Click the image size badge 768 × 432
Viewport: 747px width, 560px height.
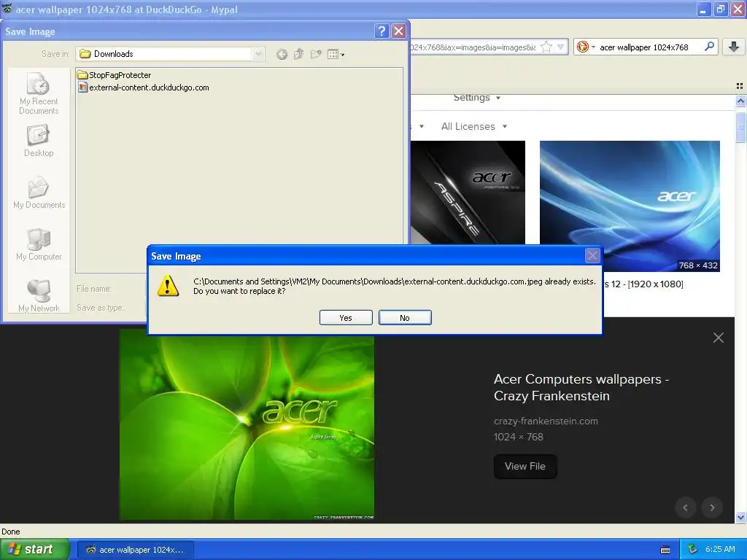(x=698, y=265)
